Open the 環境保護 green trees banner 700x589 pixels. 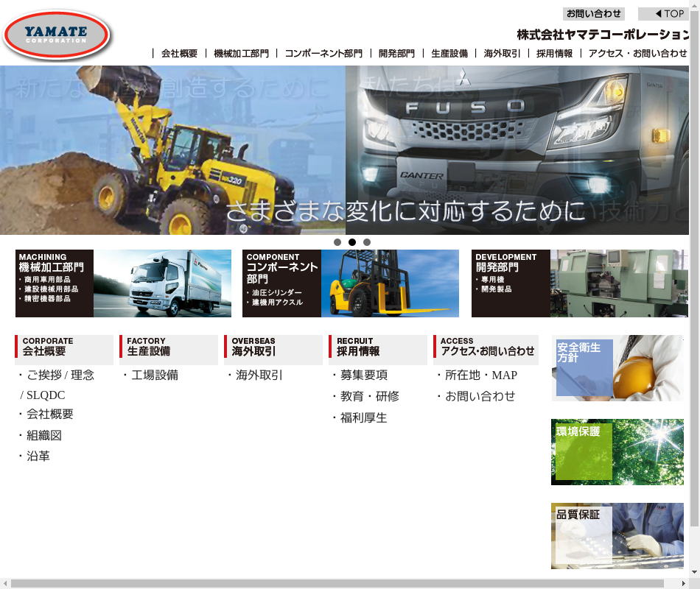coord(617,452)
